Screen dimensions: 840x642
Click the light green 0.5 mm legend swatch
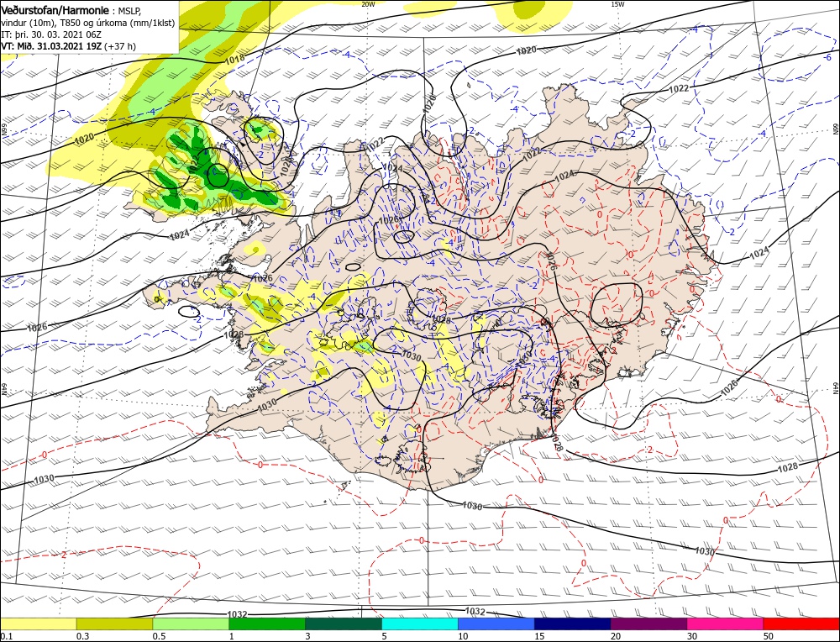(191, 624)
